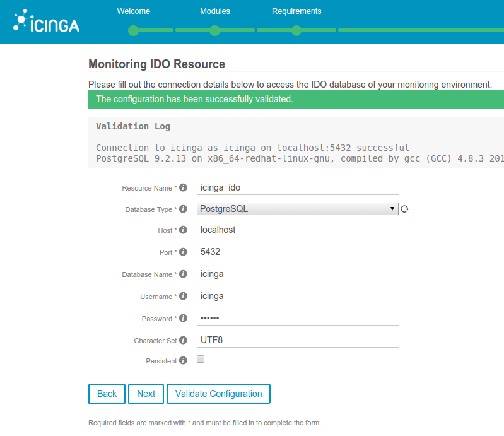Click the 'Persistent' label
Image resolution: width=504 pixels, height=436 pixels.
(x=161, y=361)
